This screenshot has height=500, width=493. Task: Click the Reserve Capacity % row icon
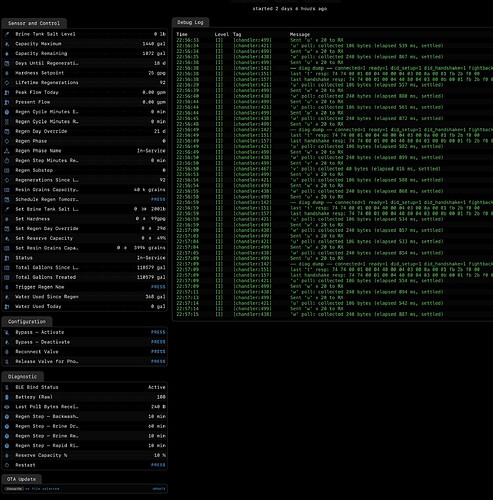[x=7, y=455]
